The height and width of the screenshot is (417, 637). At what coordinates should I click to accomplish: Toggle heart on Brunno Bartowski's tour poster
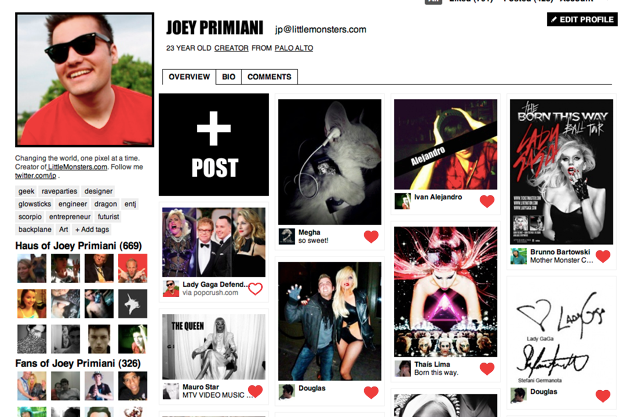(603, 256)
